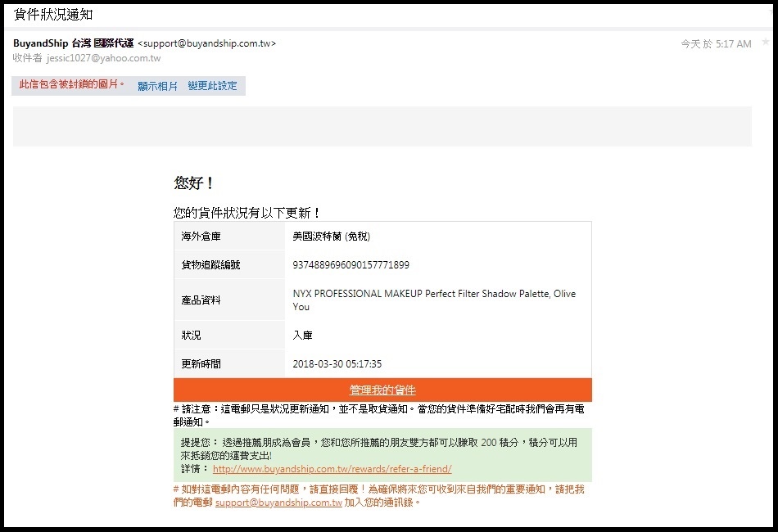
Task: Open the 變更此設定 settings link
Action: pyautogui.click(x=212, y=86)
